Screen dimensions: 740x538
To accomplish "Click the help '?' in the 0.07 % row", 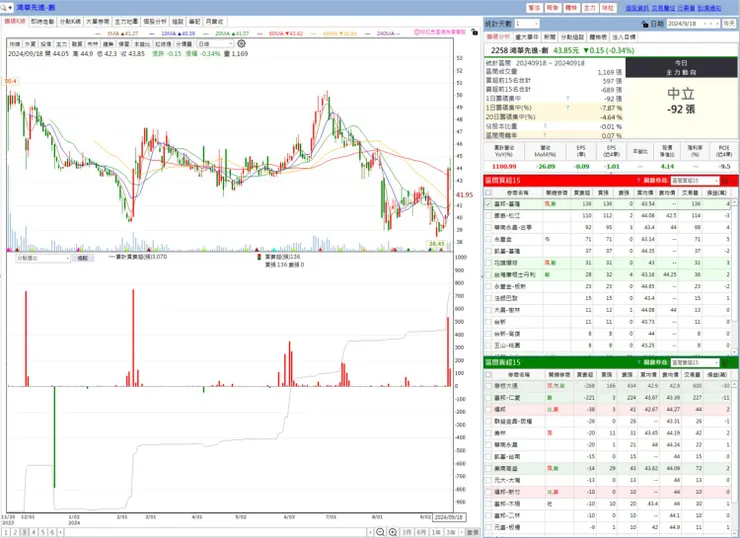I will [545, 135].
